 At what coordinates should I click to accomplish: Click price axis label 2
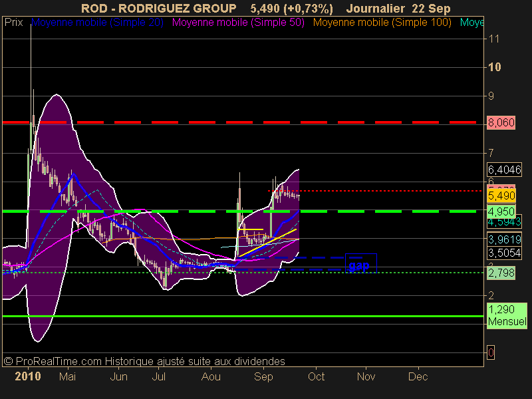[491, 295]
